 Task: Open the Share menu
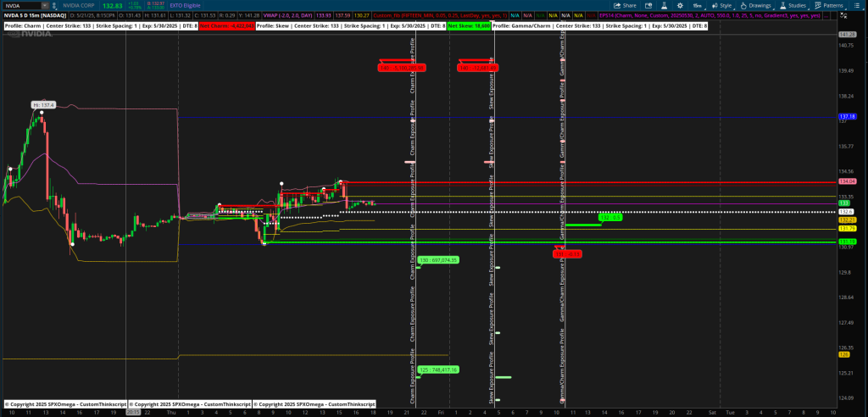pos(625,5)
